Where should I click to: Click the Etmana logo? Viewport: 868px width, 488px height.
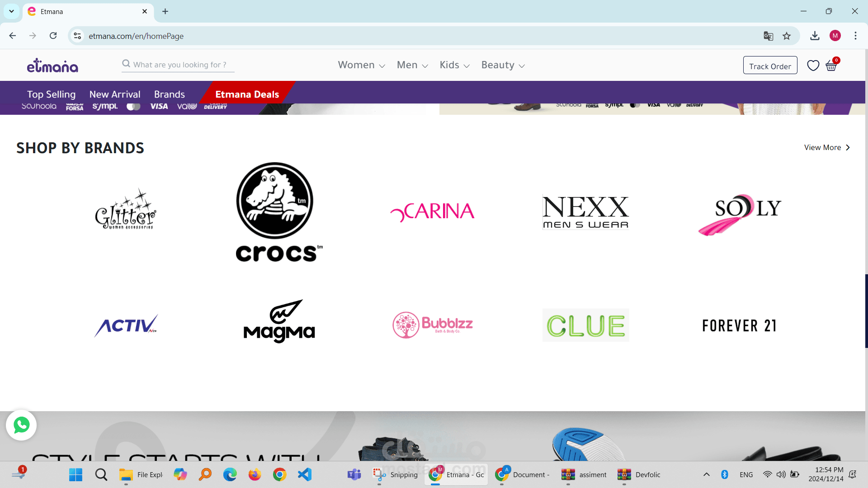pos(52,66)
